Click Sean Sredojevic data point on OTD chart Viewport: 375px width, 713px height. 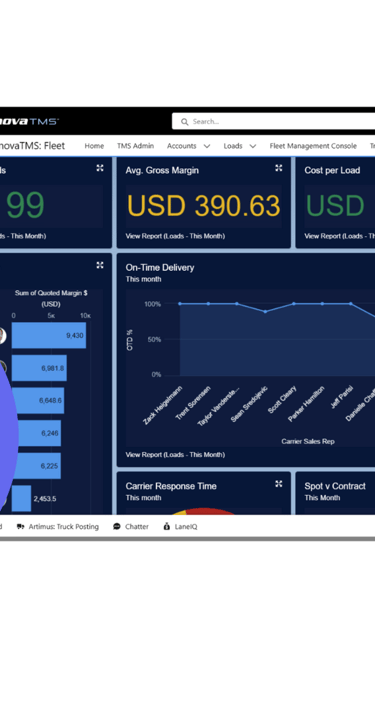click(x=265, y=311)
